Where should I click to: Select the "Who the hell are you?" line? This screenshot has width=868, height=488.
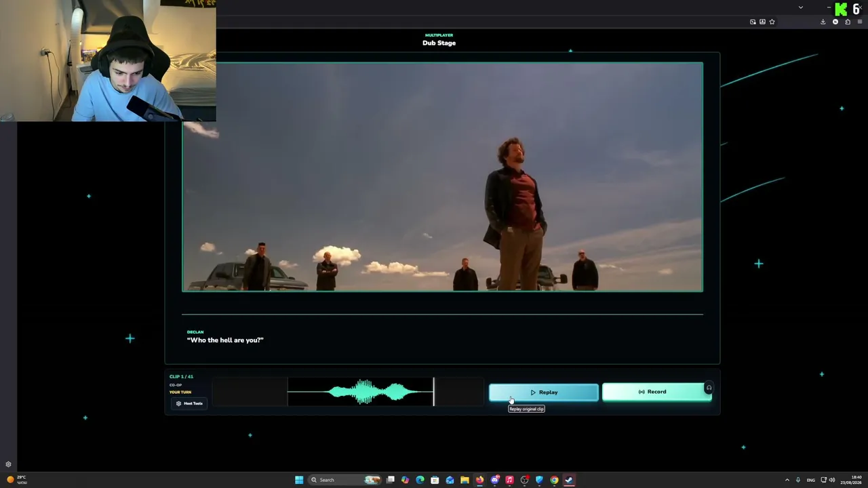click(225, 340)
